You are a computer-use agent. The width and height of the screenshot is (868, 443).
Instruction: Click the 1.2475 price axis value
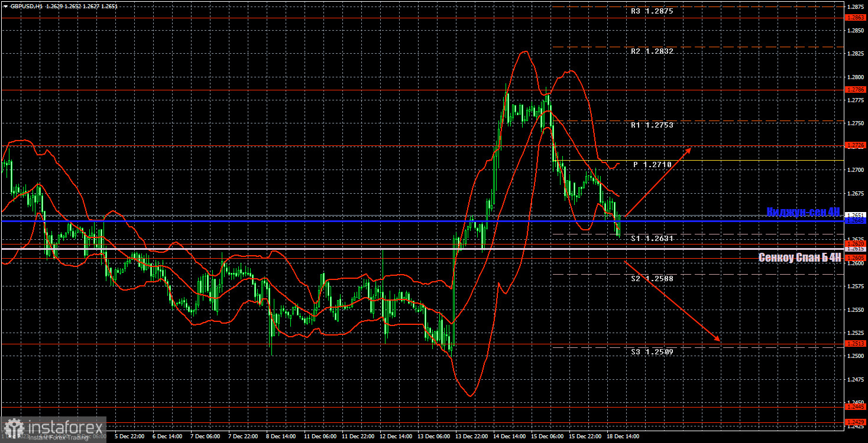pyautogui.click(x=856, y=379)
